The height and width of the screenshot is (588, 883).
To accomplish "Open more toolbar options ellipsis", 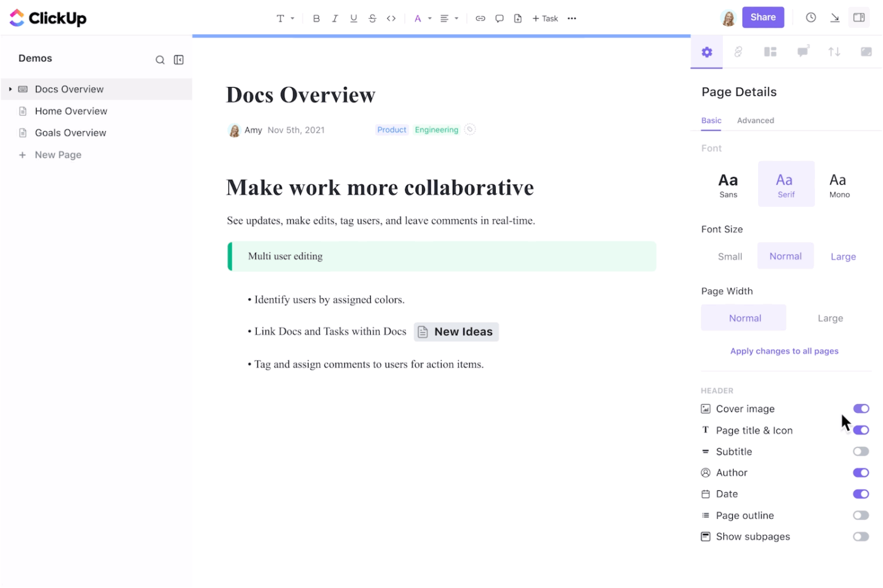I will [572, 18].
